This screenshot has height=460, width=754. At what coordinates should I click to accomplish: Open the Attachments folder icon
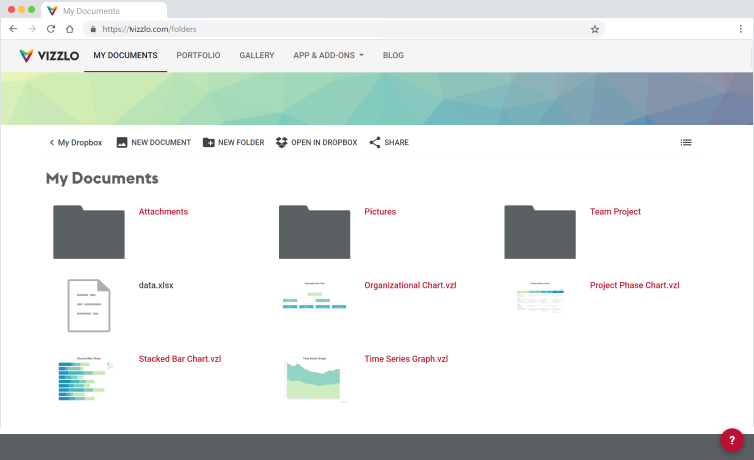89,232
